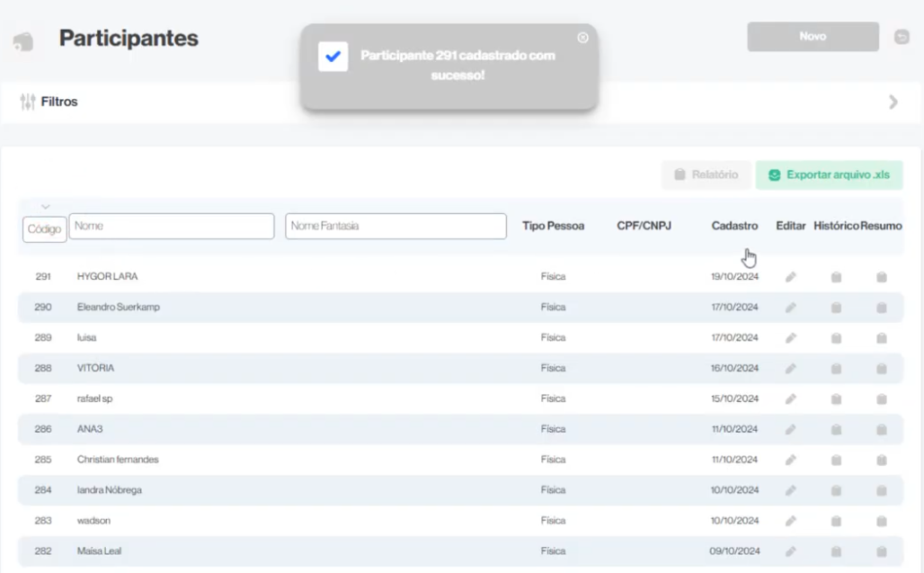Open resumo icon for ANA3 row
The height and width of the screenshot is (573, 924).
point(881,430)
